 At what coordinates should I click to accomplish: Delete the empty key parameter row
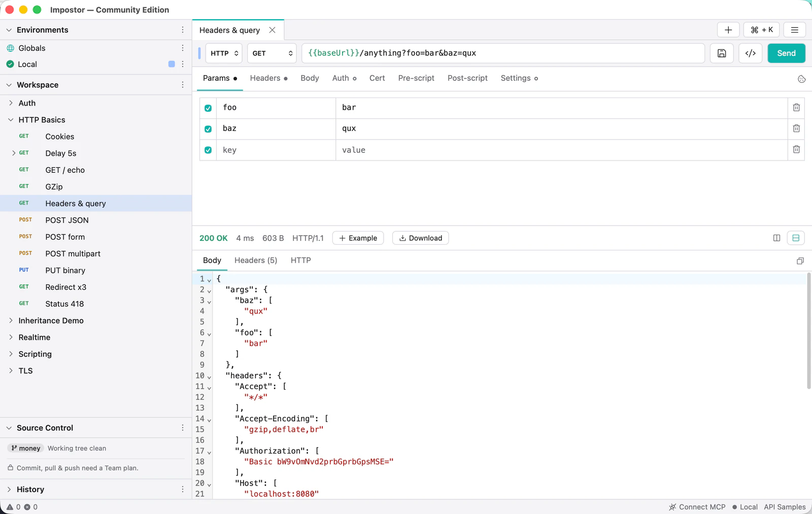(796, 150)
